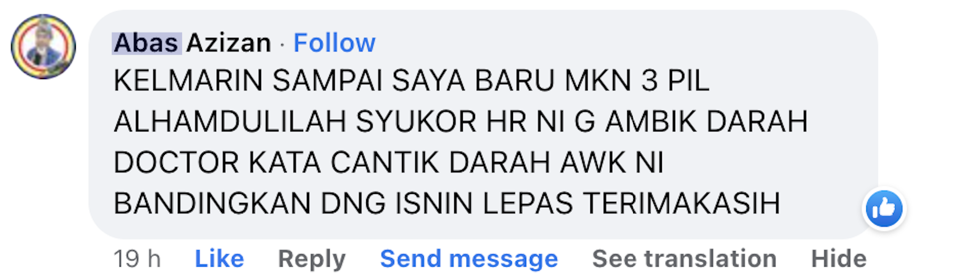Click the word CANTIK in the comment
The height and width of the screenshot is (280, 980).
coord(385,162)
